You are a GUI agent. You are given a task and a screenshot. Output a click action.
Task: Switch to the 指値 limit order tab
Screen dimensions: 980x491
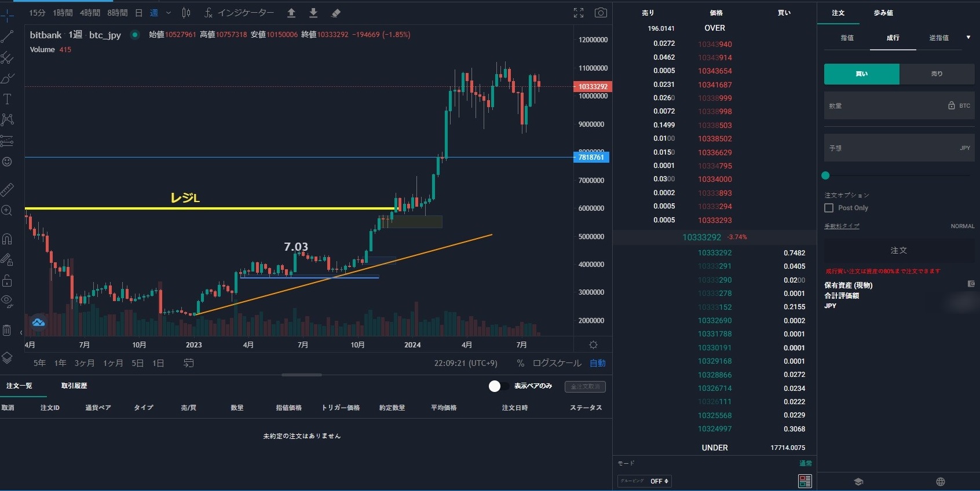pos(847,38)
